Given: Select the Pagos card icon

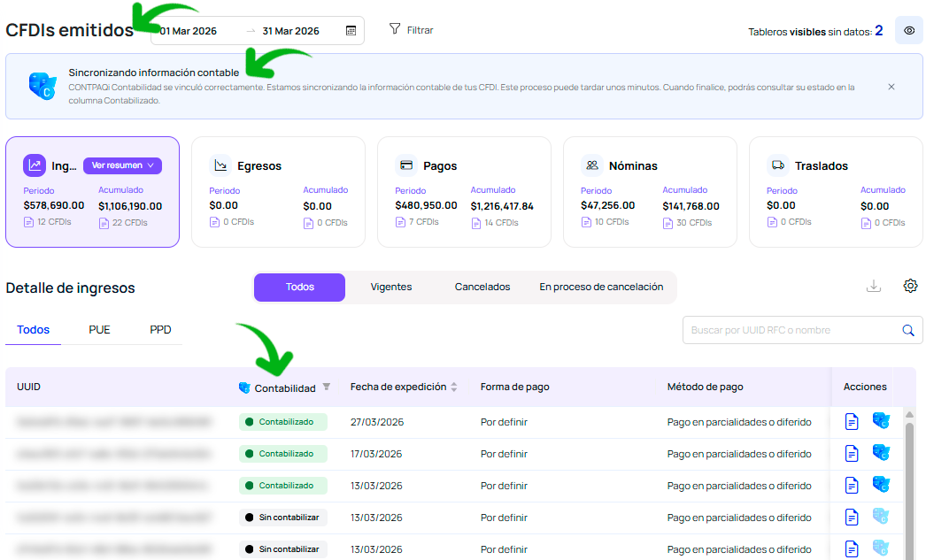Looking at the screenshot, I should tap(406, 165).
